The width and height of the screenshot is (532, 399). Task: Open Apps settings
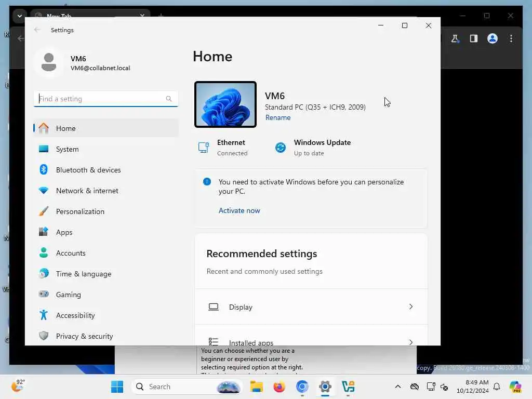(106, 232)
